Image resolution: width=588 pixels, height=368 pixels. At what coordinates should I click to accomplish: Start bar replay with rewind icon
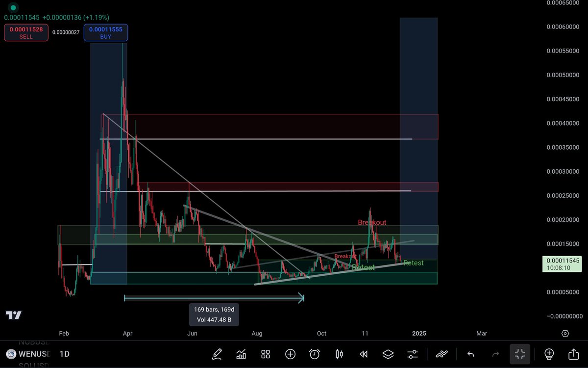tap(363, 354)
